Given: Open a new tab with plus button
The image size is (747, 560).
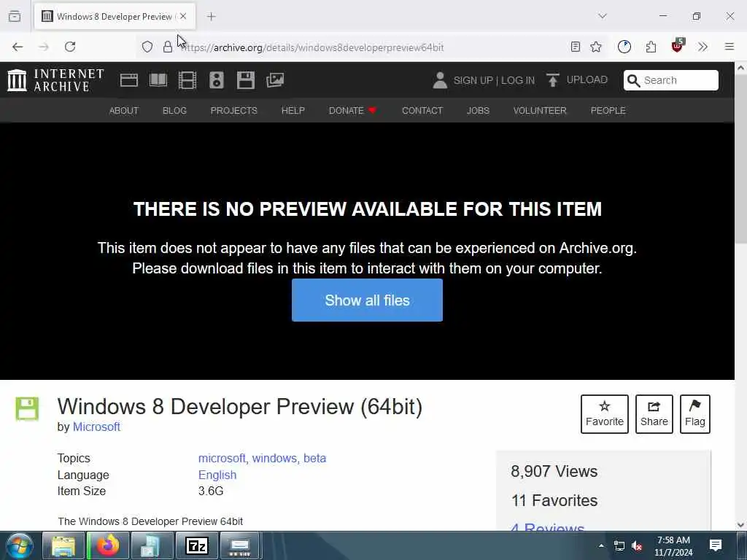Looking at the screenshot, I should coord(211,17).
